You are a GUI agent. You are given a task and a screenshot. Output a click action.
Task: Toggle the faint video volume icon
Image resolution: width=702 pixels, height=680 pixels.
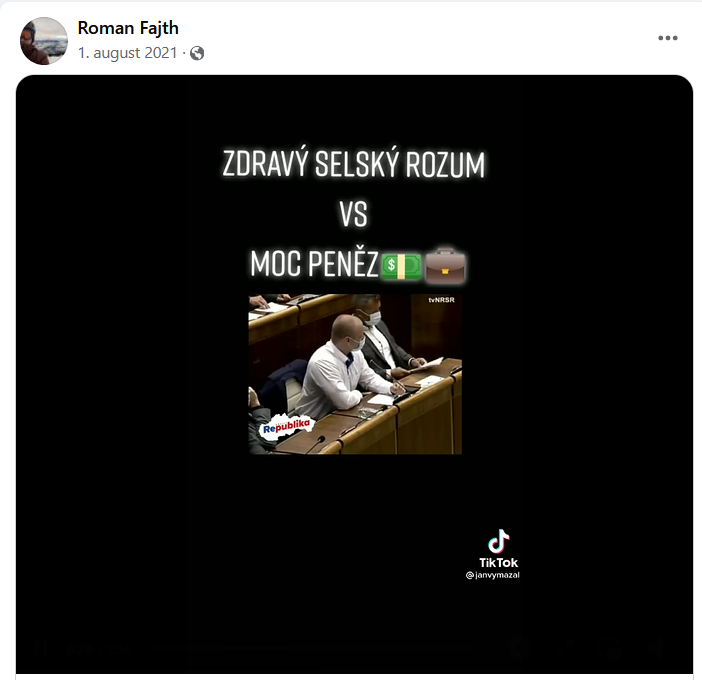click(655, 648)
